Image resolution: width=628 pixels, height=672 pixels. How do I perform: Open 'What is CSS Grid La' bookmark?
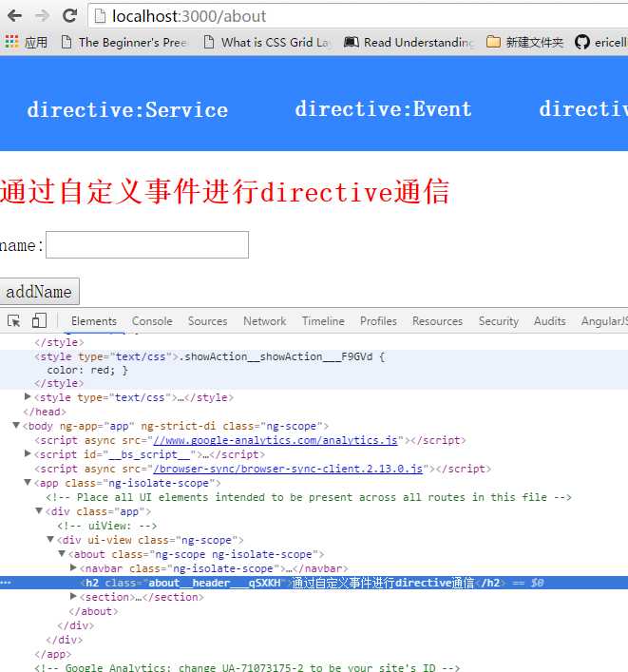click(266, 42)
